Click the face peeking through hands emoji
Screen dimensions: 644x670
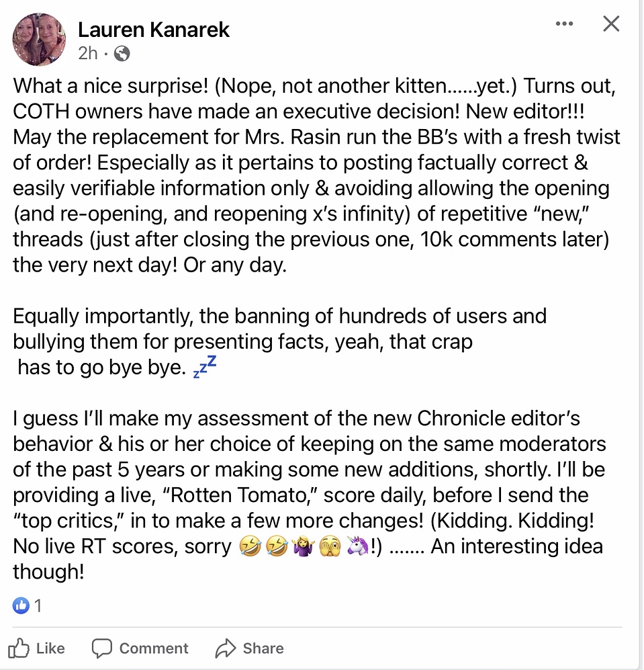tap(330, 546)
